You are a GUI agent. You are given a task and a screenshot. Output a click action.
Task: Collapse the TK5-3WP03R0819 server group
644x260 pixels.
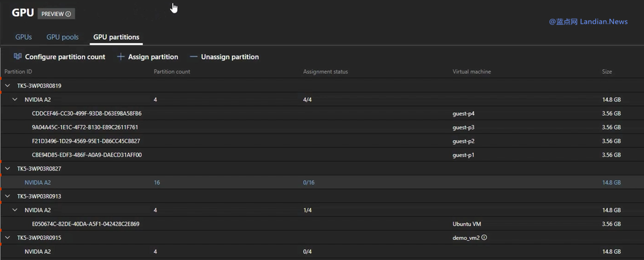8,86
